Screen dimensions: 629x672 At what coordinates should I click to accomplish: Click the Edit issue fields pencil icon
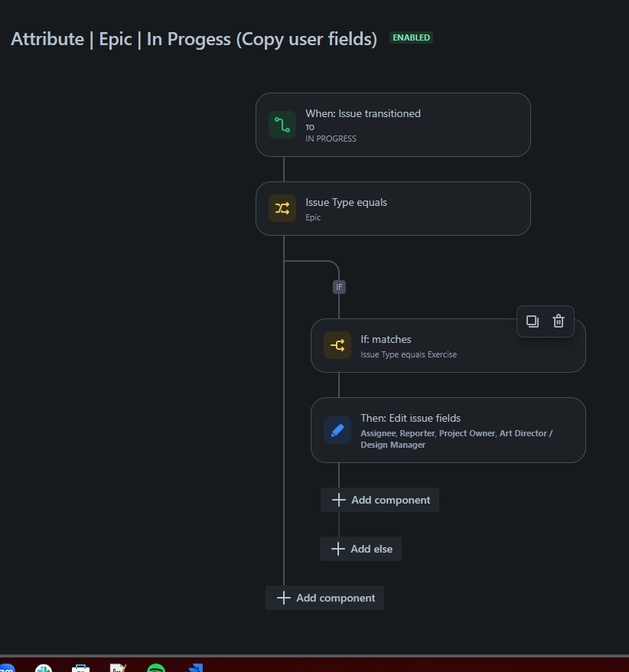tap(337, 430)
